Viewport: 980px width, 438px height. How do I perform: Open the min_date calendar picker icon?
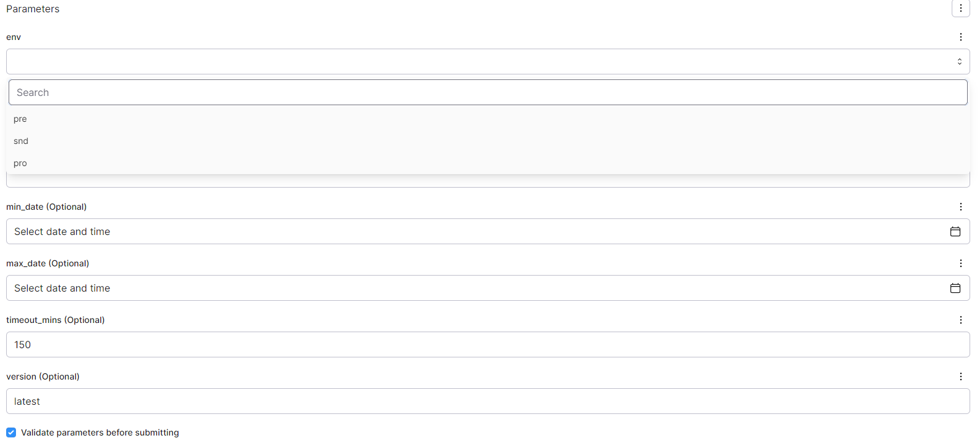coord(955,231)
